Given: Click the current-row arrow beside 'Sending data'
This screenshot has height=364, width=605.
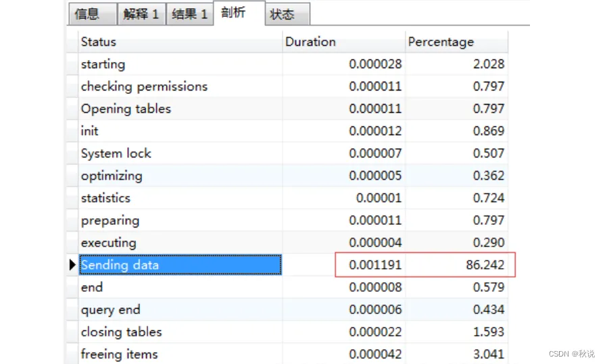Looking at the screenshot, I should 72,265.
